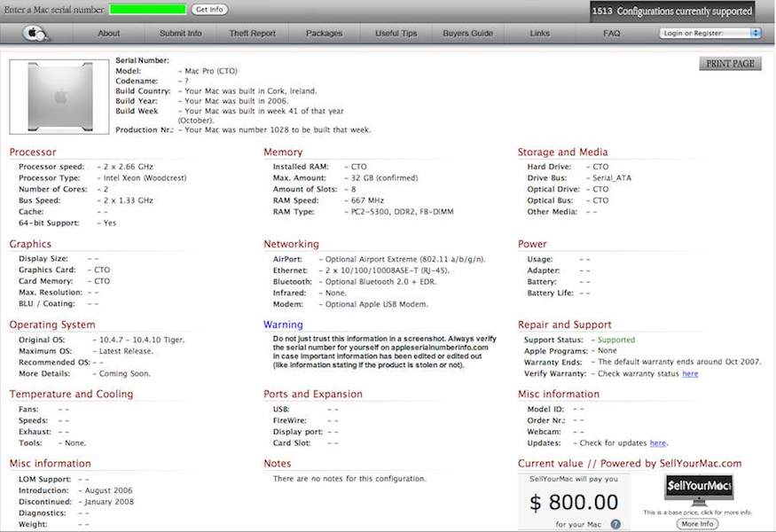Select 'Your Mac was built in Cork, Ireland.'
Viewport: 776px width, 532px height.
[251, 91]
